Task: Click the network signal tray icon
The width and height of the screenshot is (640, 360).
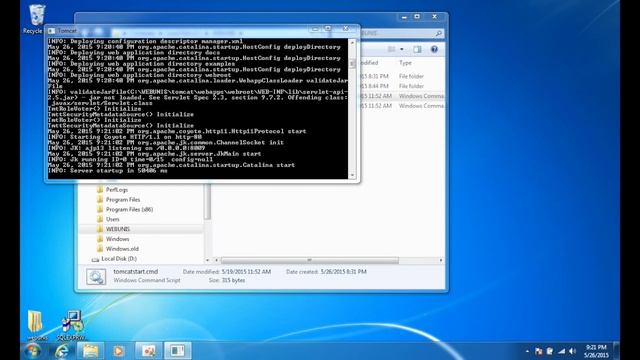Action: pyautogui.click(x=562, y=351)
